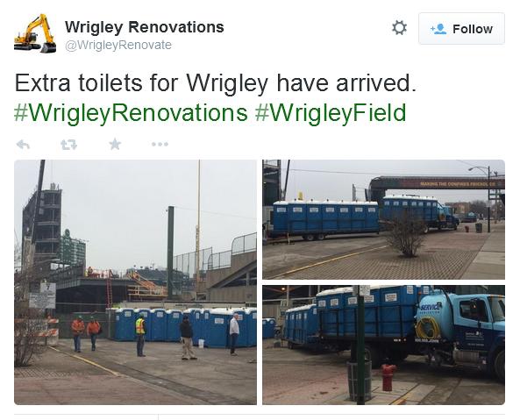Open the #WrigleyField hashtag
Viewport: 520px width, 420px height.
click(331, 113)
